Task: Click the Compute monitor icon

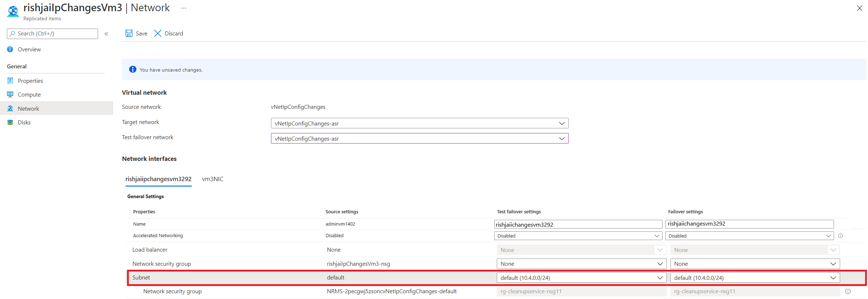Action: [x=10, y=94]
